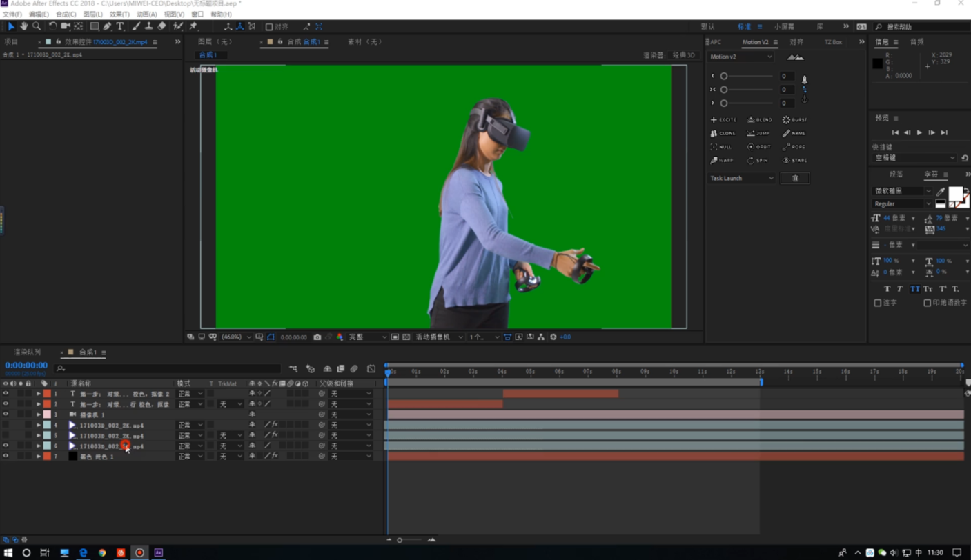
Task: Open the 效果(T) menu
Action: pos(119,14)
